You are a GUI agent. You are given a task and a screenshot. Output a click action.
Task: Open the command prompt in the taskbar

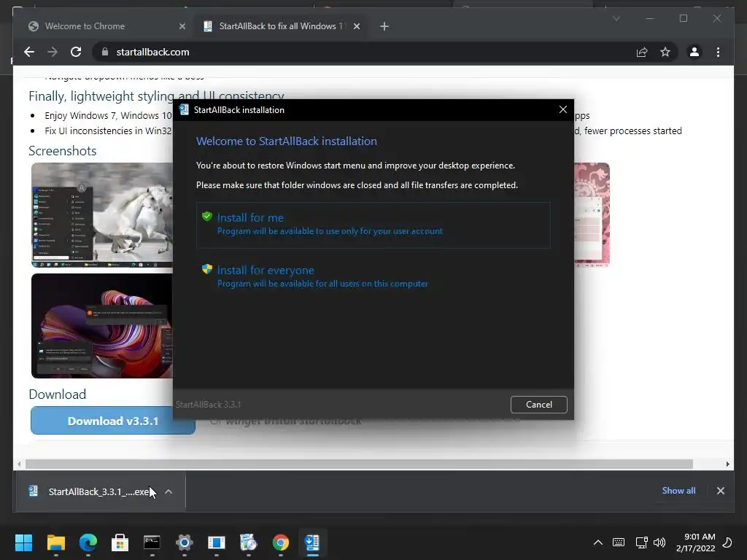152,542
